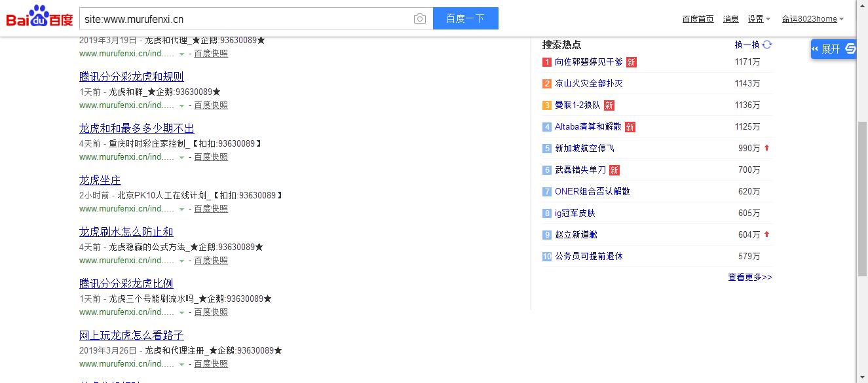Click the 展开 expand button

(x=834, y=49)
